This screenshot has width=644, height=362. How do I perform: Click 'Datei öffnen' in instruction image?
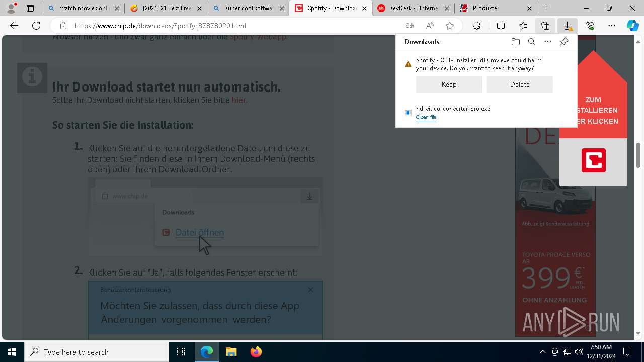(200, 232)
